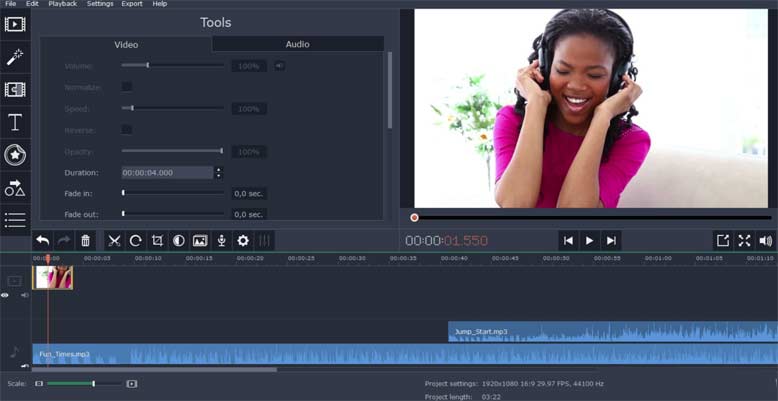Click the timeline Scale zoom slider
The image size is (778, 401).
[84, 384]
